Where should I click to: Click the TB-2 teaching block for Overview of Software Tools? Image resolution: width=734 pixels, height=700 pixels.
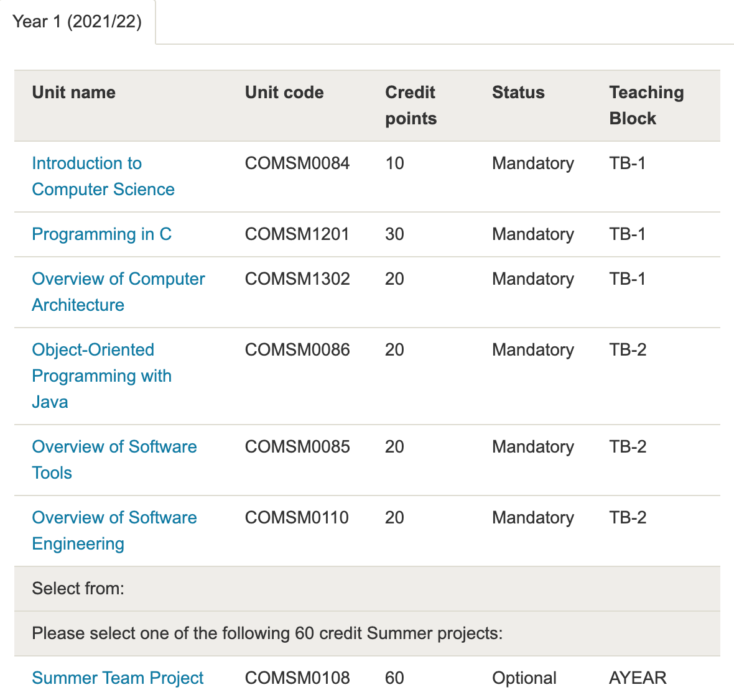[628, 447]
